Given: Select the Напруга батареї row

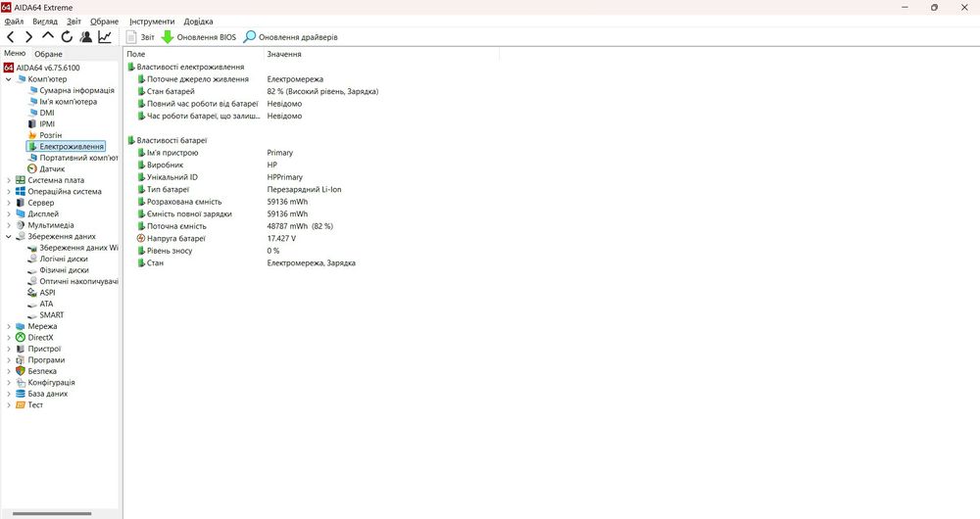Looking at the screenshot, I should (217, 239).
